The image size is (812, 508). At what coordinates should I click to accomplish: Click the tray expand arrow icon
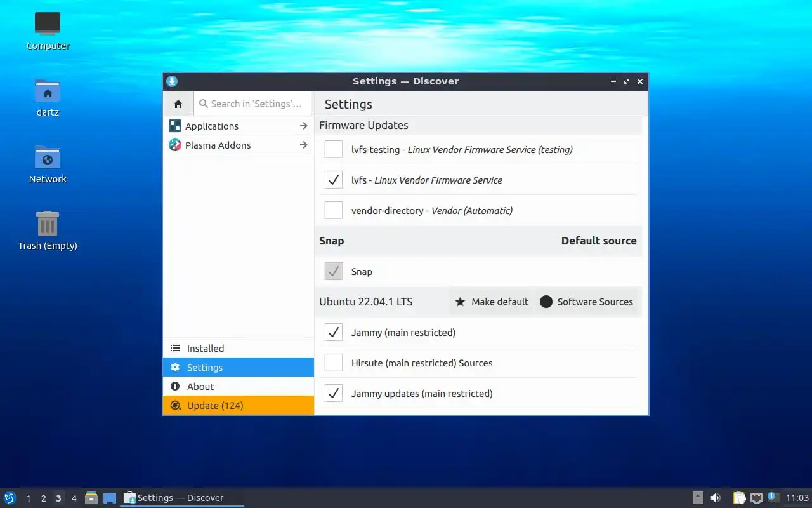(x=698, y=498)
